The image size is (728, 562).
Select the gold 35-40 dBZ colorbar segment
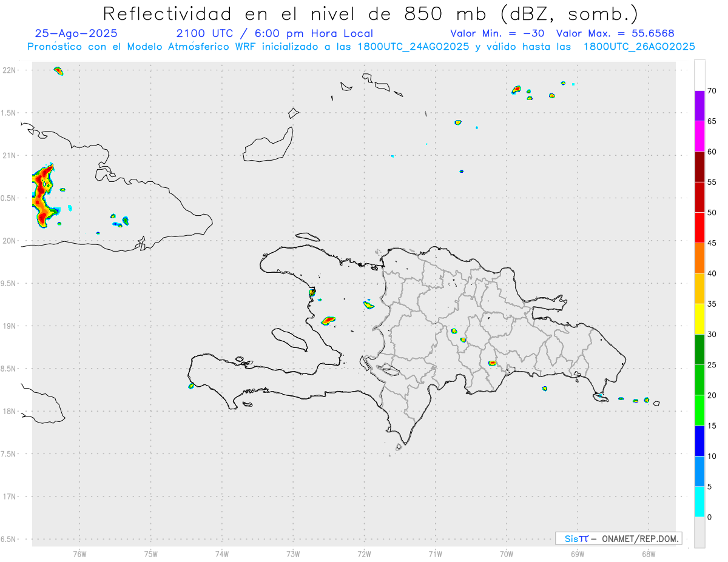[x=699, y=289]
